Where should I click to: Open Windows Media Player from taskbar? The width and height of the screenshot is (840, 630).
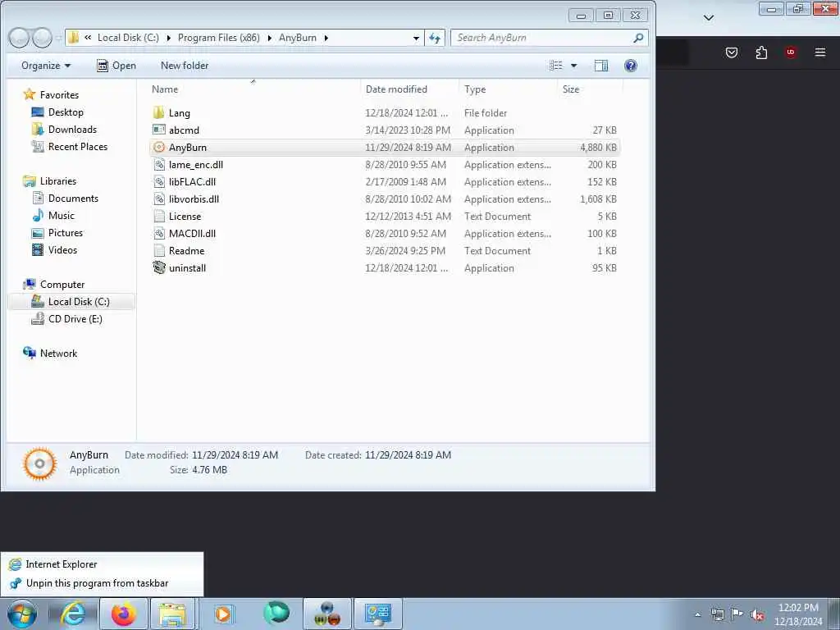pyautogui.click(x=223, y=614)
